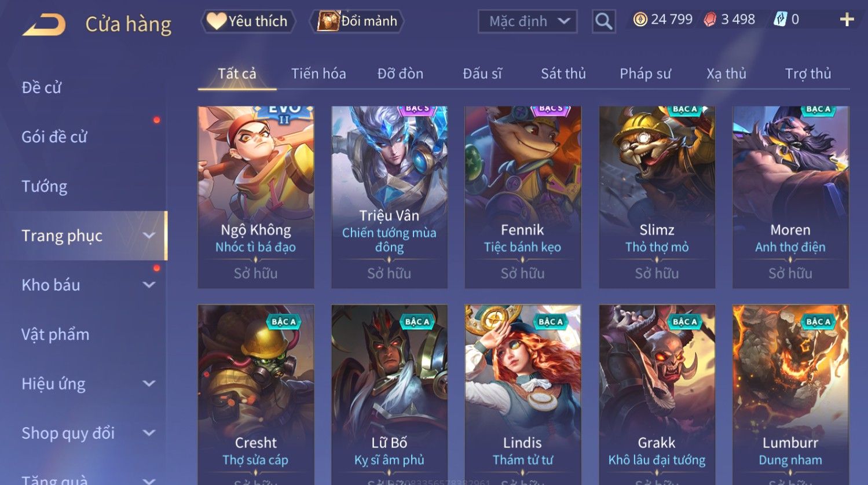This screenshot has height=485, width=868.
Task: Click the plus icon to add currency
Action: pos(847,20)
